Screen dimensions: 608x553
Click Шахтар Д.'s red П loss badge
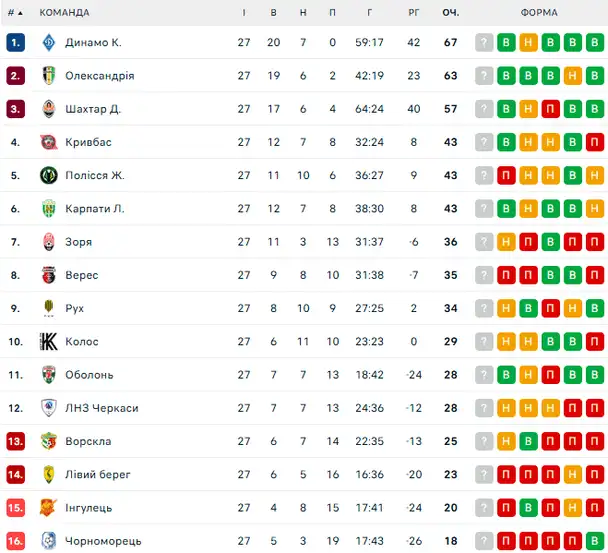click(550, 109)
